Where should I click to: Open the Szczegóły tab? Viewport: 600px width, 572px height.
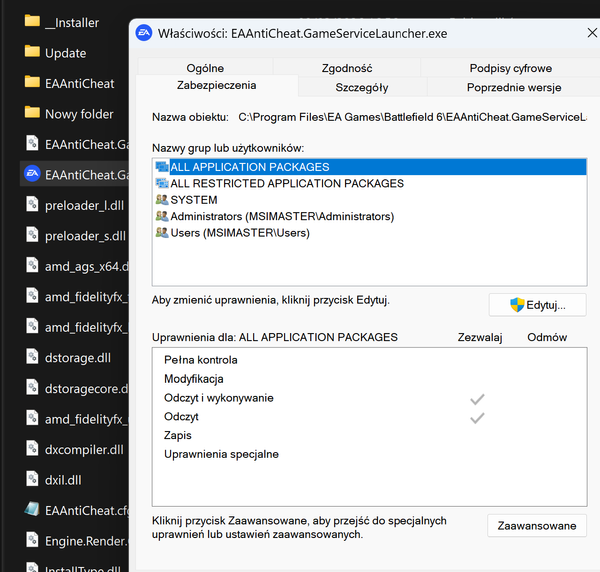pos(361,87)
